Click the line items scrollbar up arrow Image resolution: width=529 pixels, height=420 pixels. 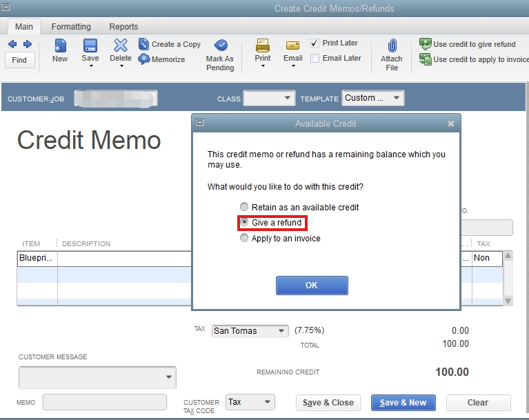coord(508,256)
